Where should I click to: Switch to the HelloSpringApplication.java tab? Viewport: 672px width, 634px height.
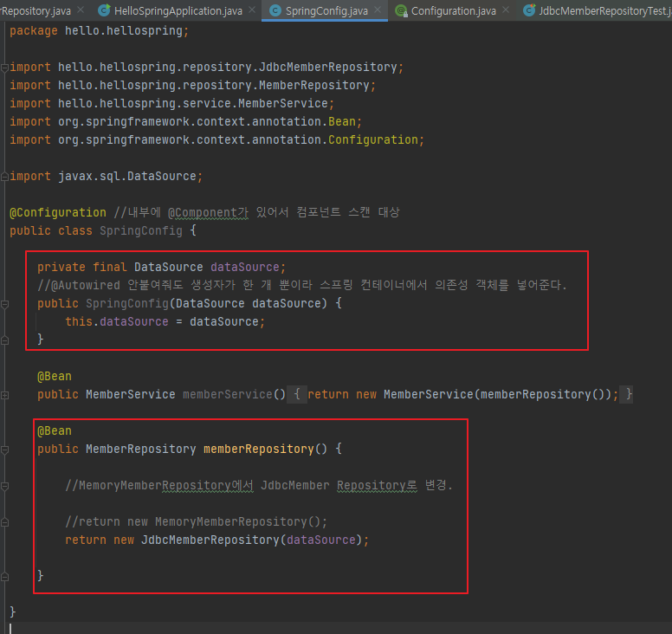click(178, 10)
